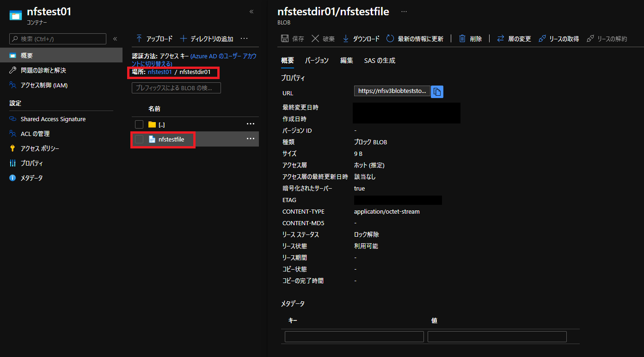
Task: Click the bars icon beside プロパティ
Action: click(13, 163)
